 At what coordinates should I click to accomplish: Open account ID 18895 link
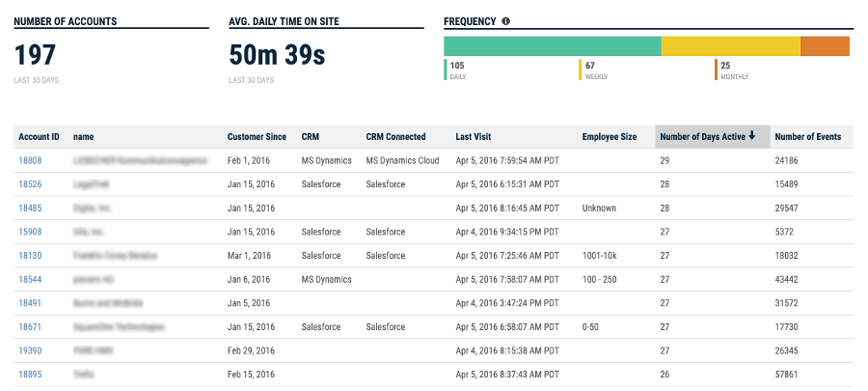click(x=30, y=375)
